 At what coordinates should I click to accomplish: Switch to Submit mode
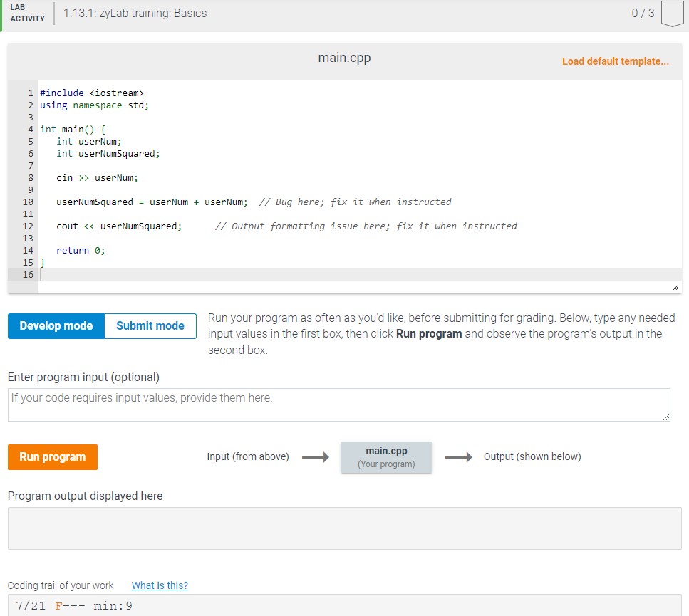click(x=149, y=325)
